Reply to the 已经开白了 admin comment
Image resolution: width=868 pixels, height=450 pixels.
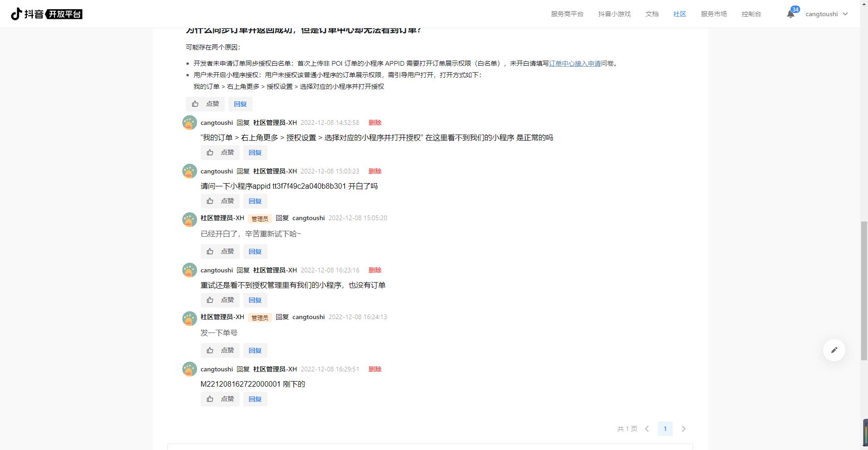pos(255,252)
